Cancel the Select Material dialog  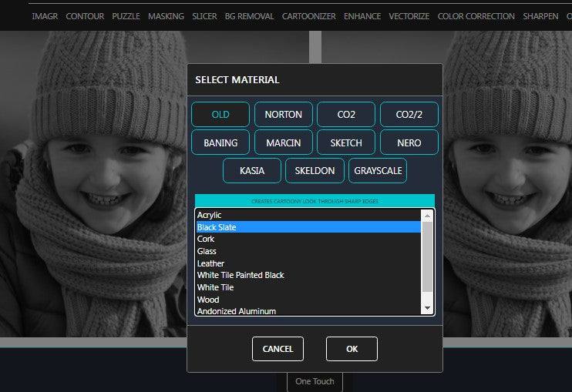click(x=278, y=349)
